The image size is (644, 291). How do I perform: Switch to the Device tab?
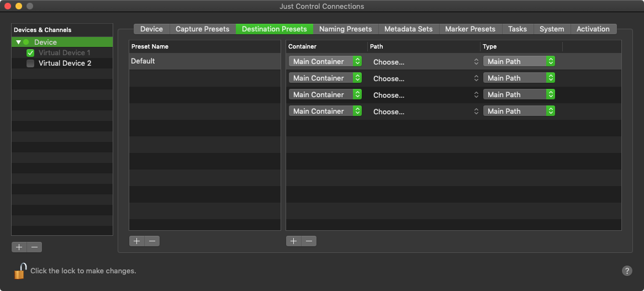pos(151,29)
